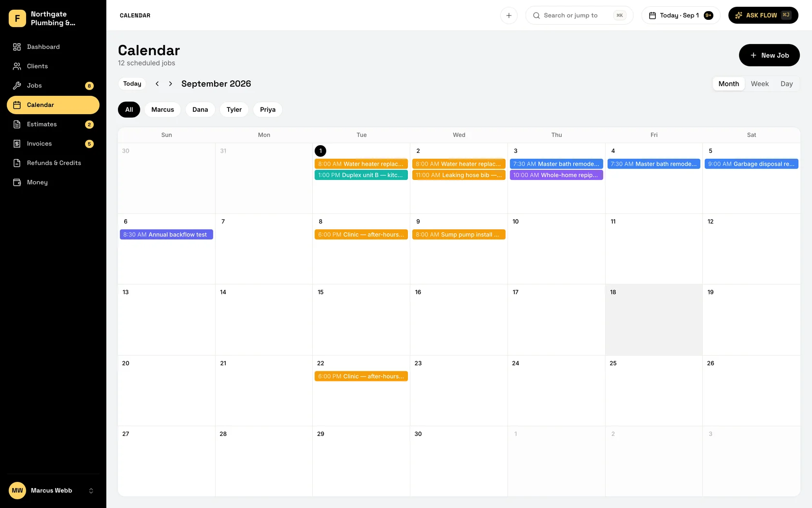Go to Jobs via wrench icon
Viewport: 812px width, 508px height.
[17, 86]
